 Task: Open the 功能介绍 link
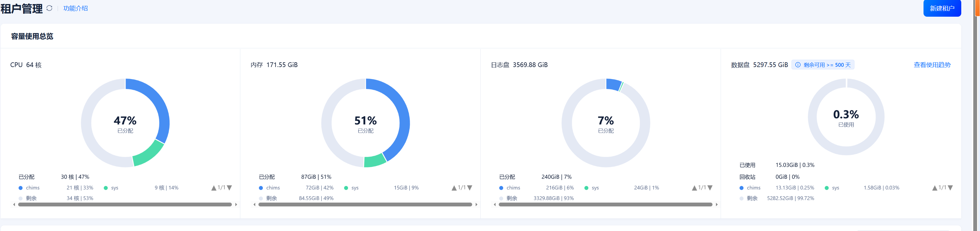(x=75, y=8)
